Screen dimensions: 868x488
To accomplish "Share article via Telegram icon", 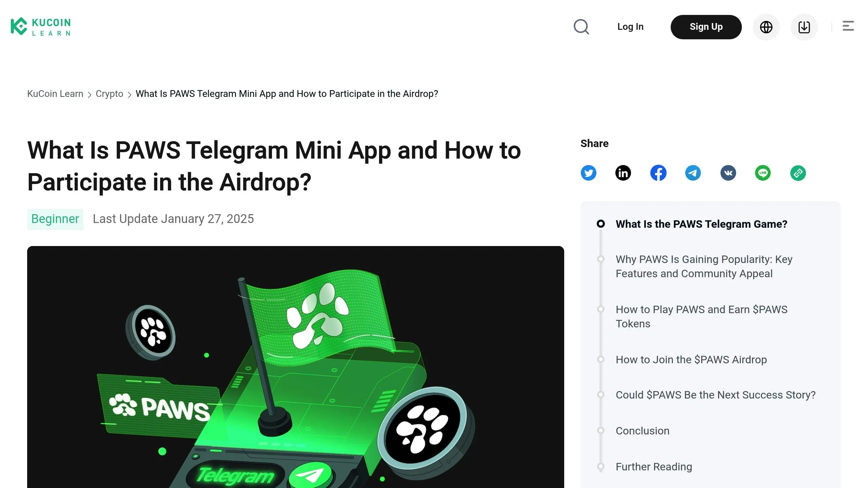I will [x=693, y=173].
